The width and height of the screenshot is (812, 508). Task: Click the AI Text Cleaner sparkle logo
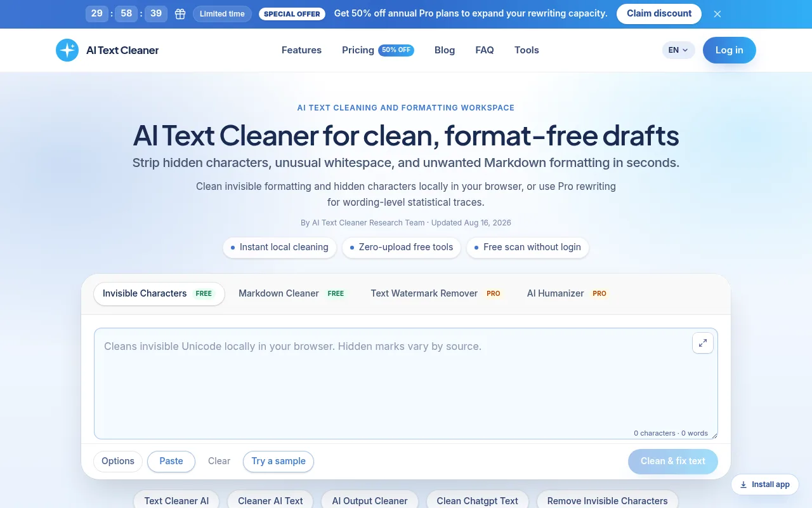point(67,50)
